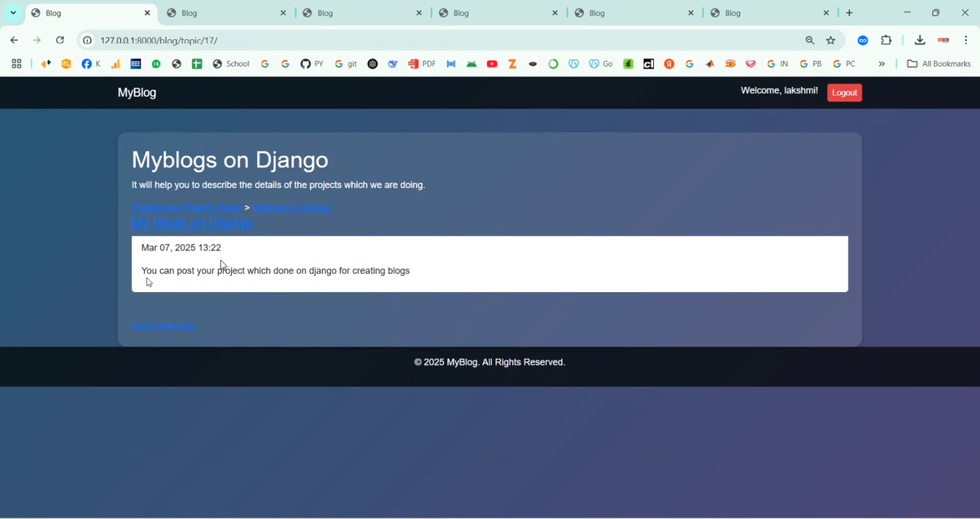
Task: Open the orange bar-chart analytics bookmark
Action: 116,64
